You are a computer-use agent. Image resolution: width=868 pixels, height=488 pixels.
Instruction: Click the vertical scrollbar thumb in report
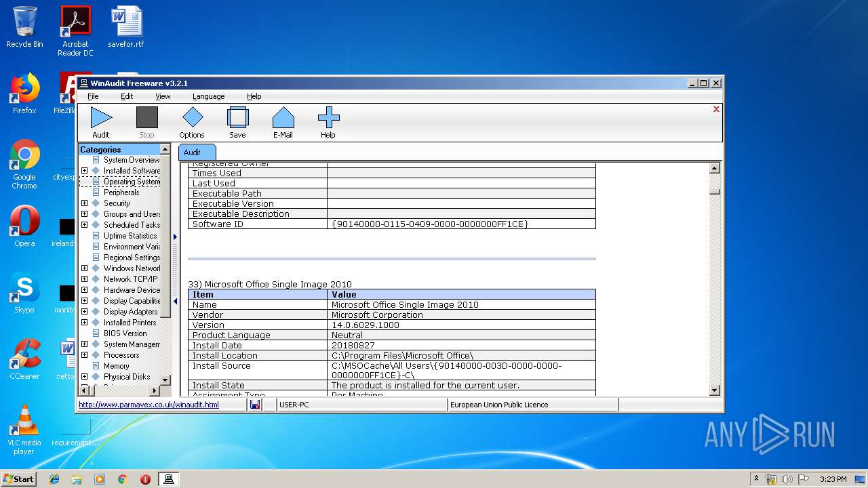pyautogui.click(x=714, y=191)
